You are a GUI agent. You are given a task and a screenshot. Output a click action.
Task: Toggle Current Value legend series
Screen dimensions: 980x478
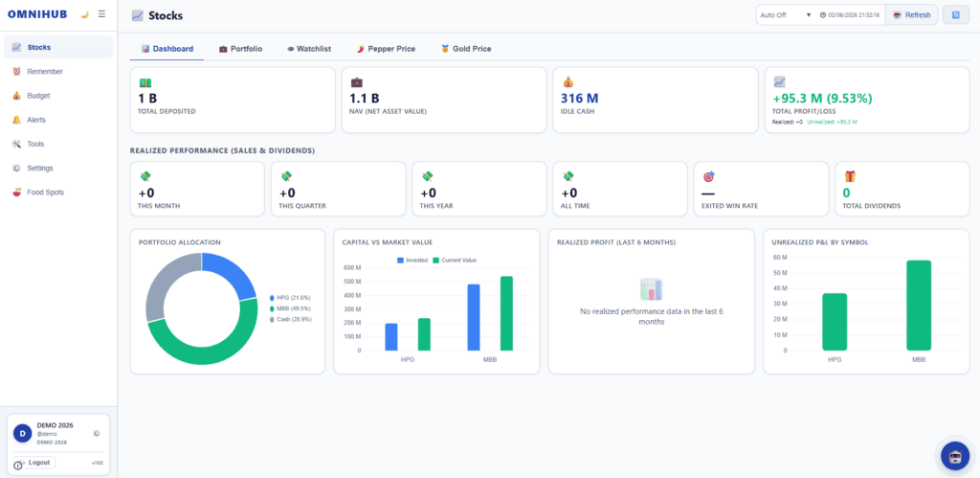pyautogui.click(x=455, y=261)
